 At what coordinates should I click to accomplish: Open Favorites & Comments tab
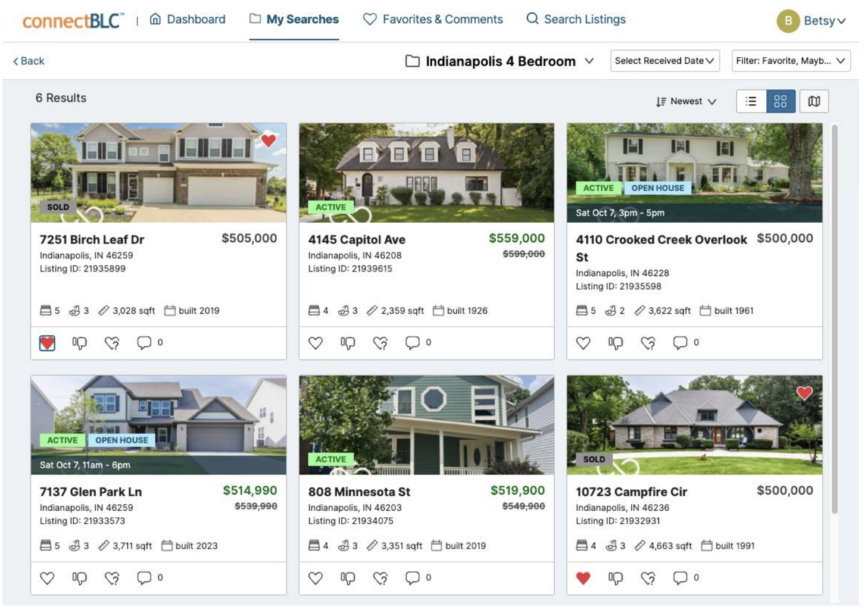click(x=433, y=19)
